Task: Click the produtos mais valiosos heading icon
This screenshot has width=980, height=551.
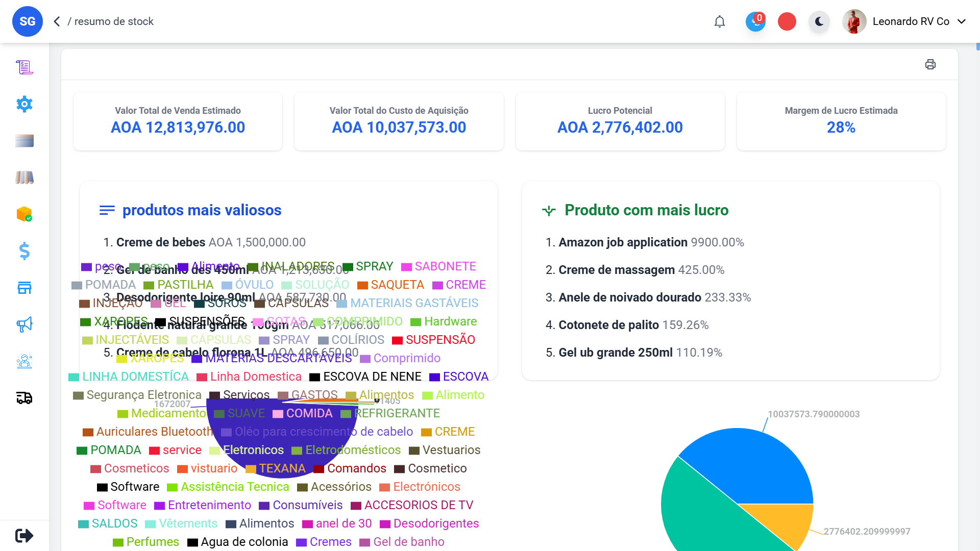Action: pos(107,210)
